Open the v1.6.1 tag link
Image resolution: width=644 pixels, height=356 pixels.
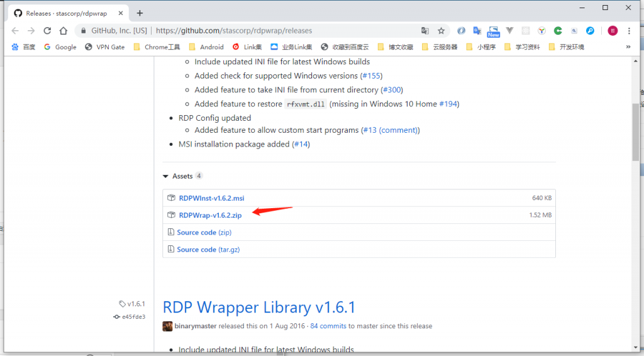pyautogui.click(x=132, y=304)
